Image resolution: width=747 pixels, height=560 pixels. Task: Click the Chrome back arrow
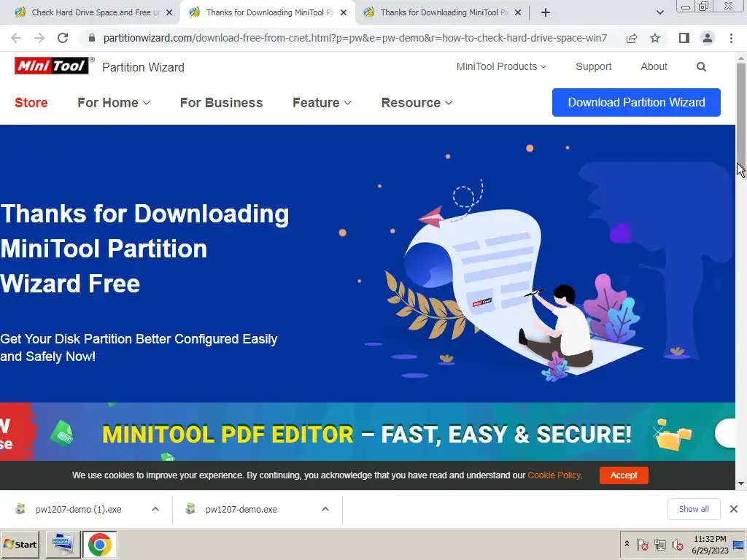(x=16, y=38)
